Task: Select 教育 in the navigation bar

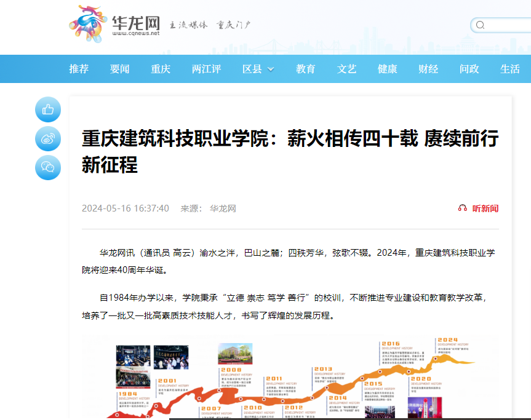Action: pos(306,69)
